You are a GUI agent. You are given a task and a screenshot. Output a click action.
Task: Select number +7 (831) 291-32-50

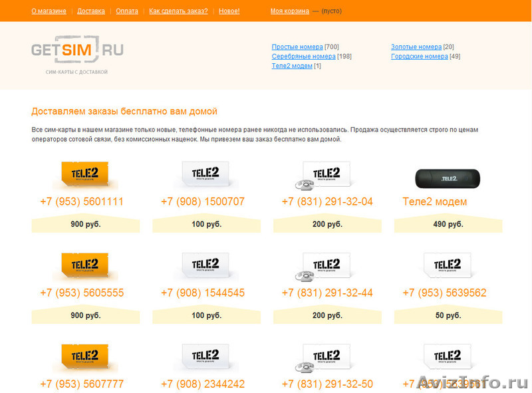click(327, 384)
